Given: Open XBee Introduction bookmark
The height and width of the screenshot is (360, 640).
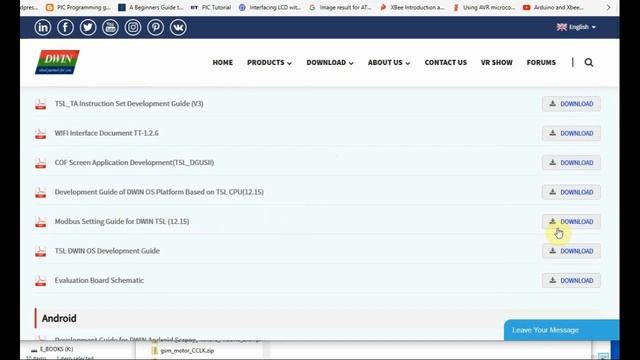Looking at the screenshot, I should (x=412, y=7).
